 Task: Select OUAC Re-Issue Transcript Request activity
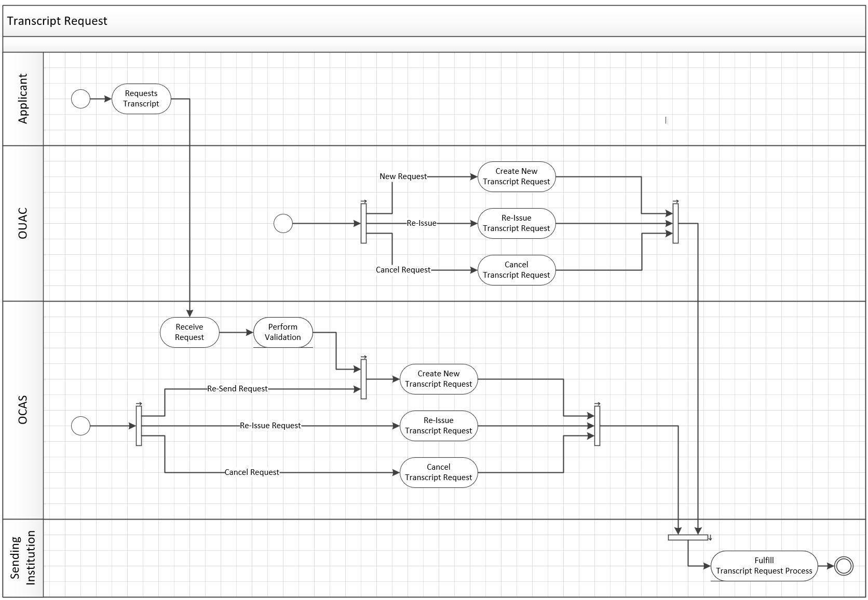click(x=517, y=223)
